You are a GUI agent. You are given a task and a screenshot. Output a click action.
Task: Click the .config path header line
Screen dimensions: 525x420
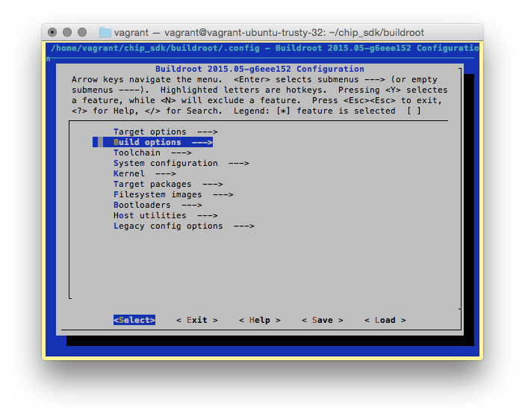(264, 49)
